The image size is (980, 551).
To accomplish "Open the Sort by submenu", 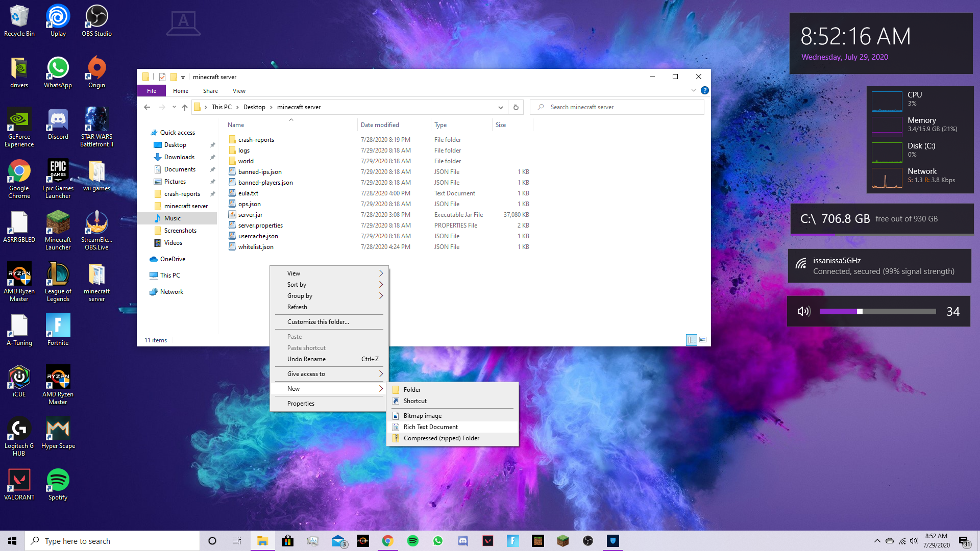I will 329,285.
